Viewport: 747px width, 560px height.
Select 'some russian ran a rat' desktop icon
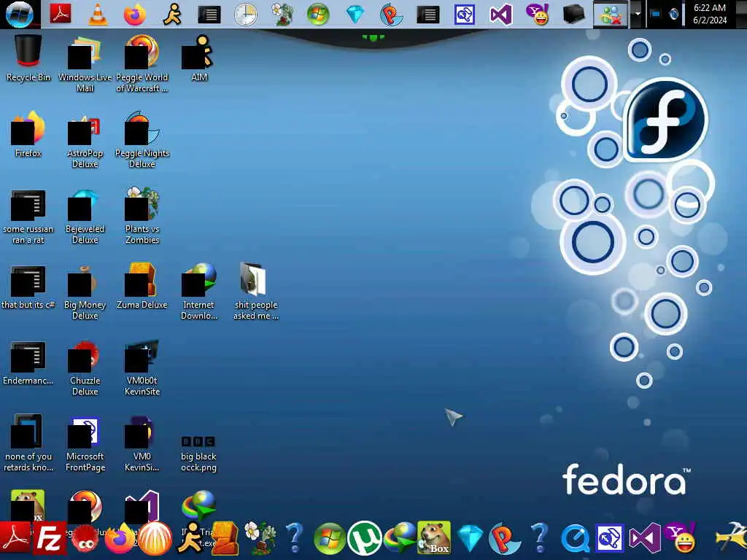pyautogui.click(x=28, y=217)
